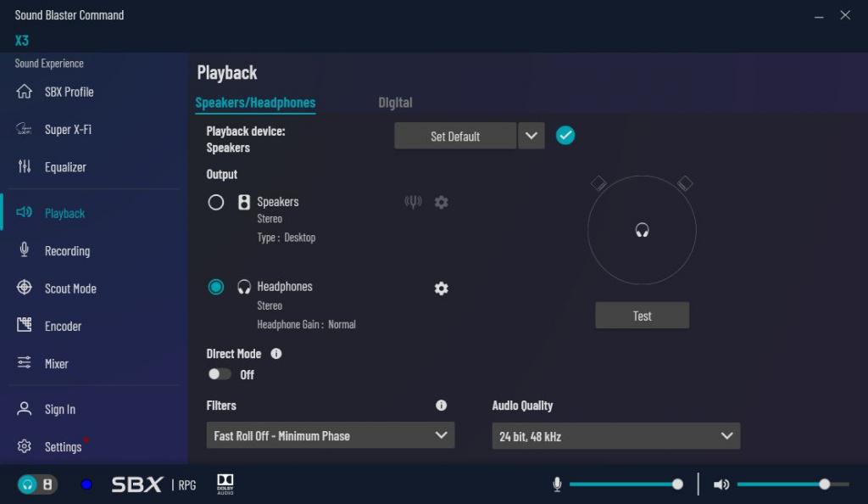Screen dimensions: 868x504
Task: Select the Speakers output radio button
Action: tap(216, 202)
